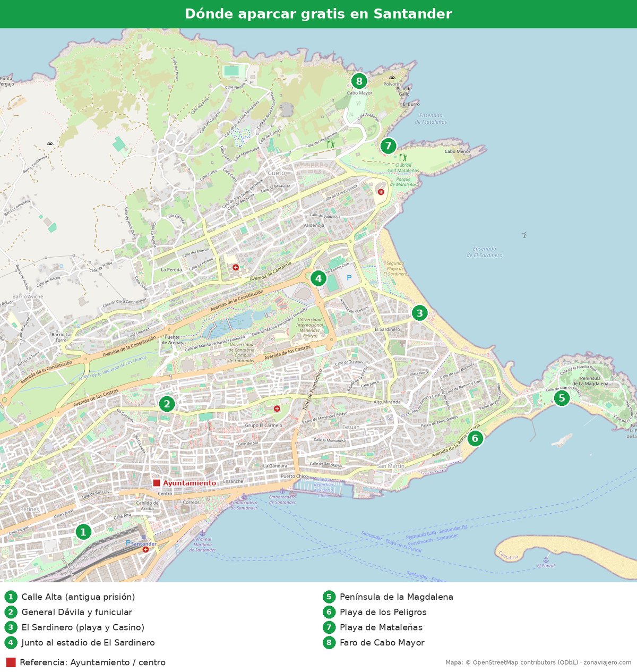
Task: Click map marker 2 on General Dávila
Action: pyautogui.click(x=167, y=404)
